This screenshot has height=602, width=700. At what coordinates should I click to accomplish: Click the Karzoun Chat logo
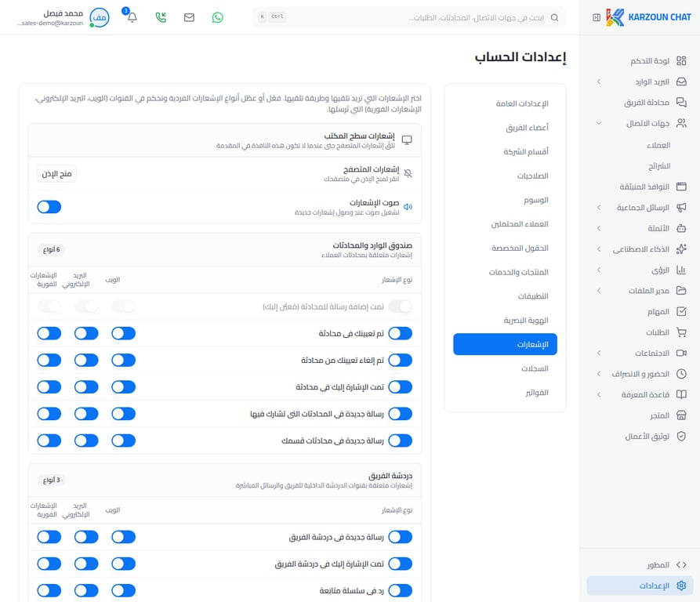tap(649, 17)
